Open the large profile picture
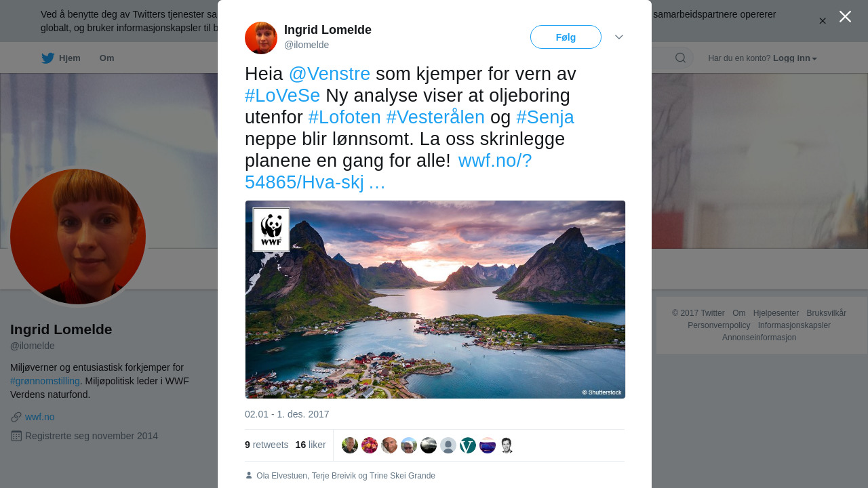The image size is (868, 488). coord(78,237)
